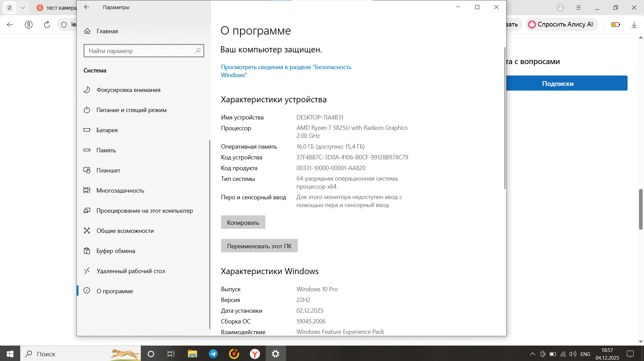Open the Windows Security details link
Viewport: 644px width, 361px height.
tap(286, 71)
